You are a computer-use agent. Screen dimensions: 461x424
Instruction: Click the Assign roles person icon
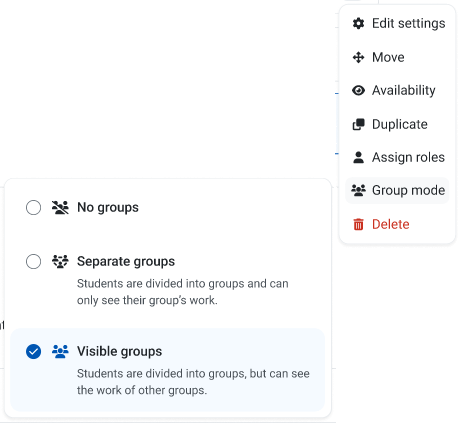pyautogui.click(x=358, y=157)
